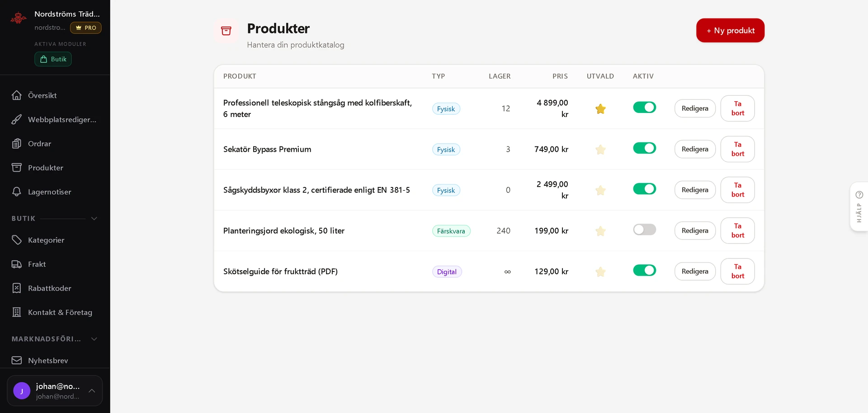This screenshot has width=868, height=413.
Task: Edit Planteringsjord ekologisk
Action: (x=695, y=230)
